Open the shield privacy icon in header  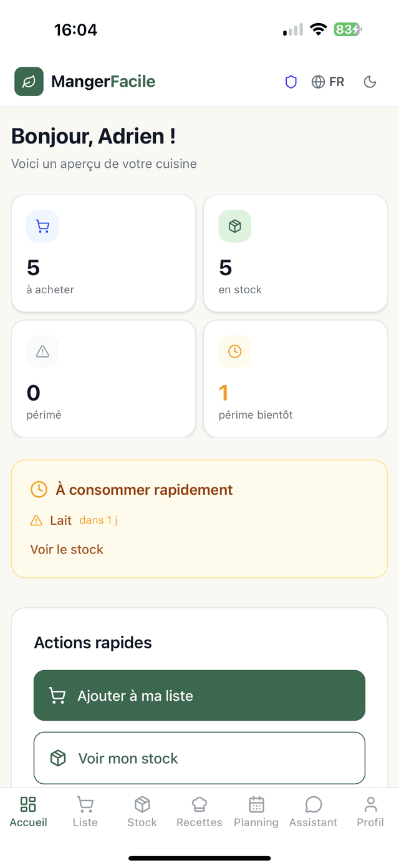(291, 82)
